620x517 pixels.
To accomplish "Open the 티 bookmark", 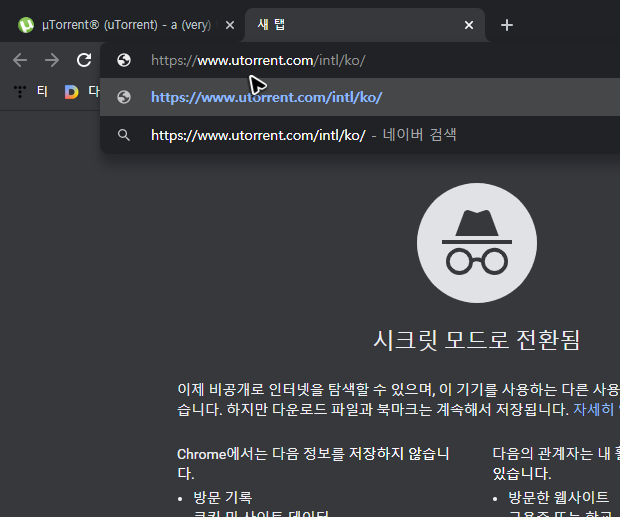I will point(42,92).
